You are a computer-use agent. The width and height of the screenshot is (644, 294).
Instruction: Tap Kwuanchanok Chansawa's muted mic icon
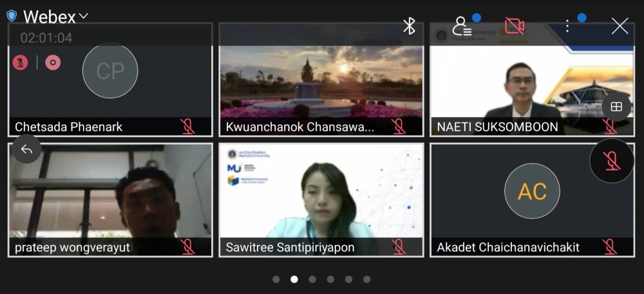point(399,126)
